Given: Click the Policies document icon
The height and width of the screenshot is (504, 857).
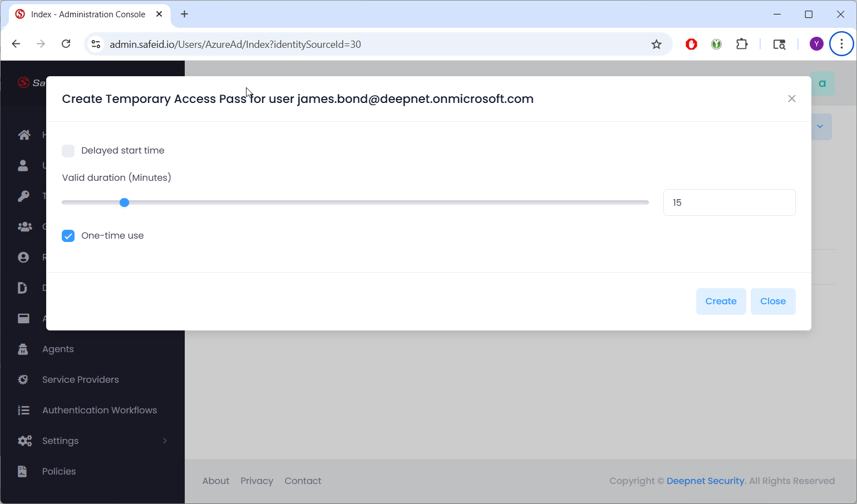Looking at the screenshot, I should 22,471.
